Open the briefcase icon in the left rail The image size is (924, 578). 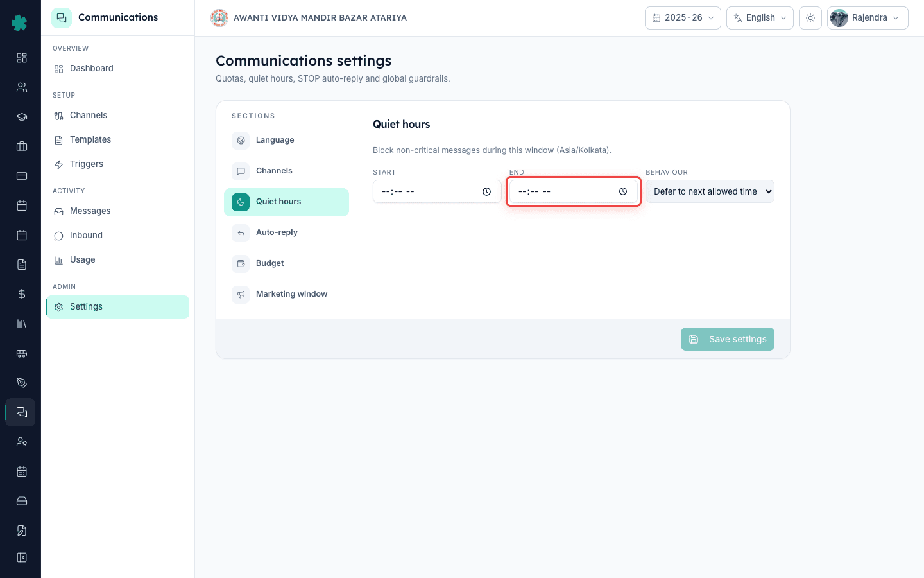22,146
